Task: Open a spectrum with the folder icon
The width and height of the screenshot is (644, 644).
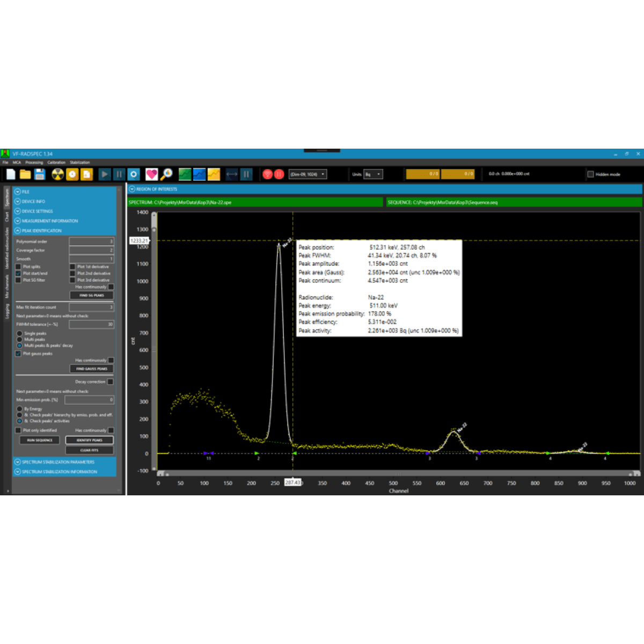Action: tap(25, 174)
